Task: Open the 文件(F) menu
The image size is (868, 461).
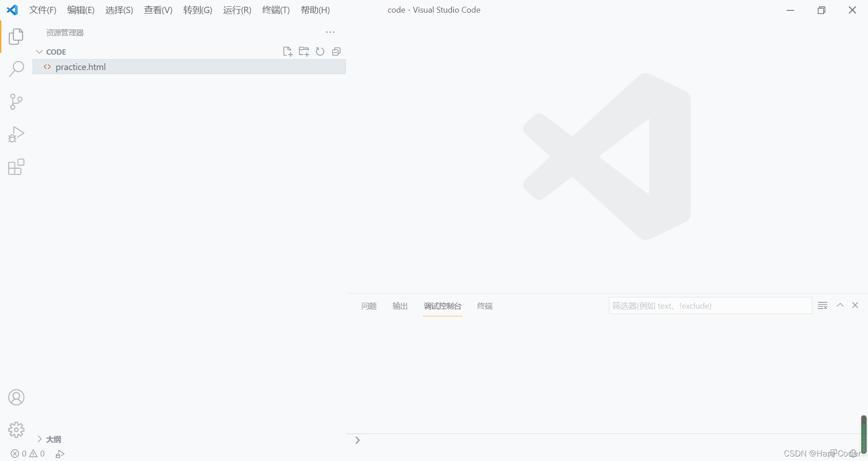Action: (x=43, y=10)
